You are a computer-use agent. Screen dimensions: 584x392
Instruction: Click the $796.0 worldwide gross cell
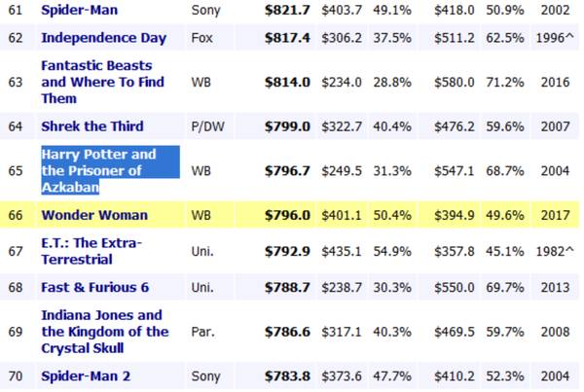(290, 214)
